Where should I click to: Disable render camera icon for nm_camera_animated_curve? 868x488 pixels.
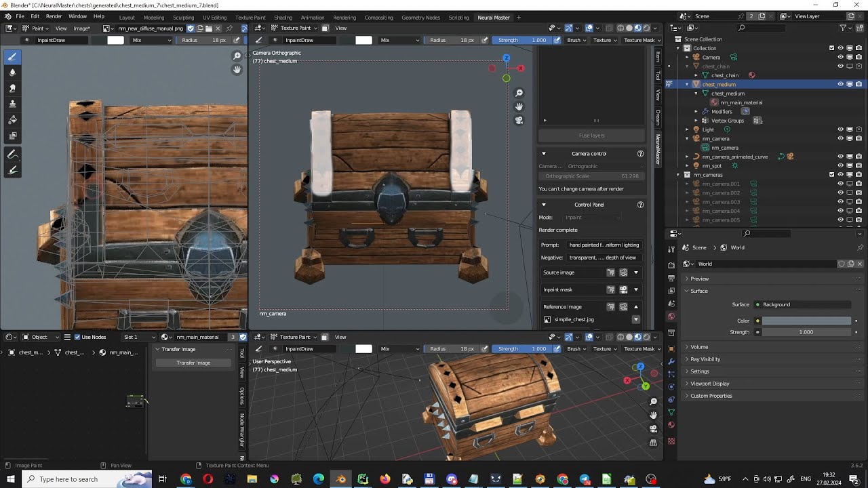(859, 157)
